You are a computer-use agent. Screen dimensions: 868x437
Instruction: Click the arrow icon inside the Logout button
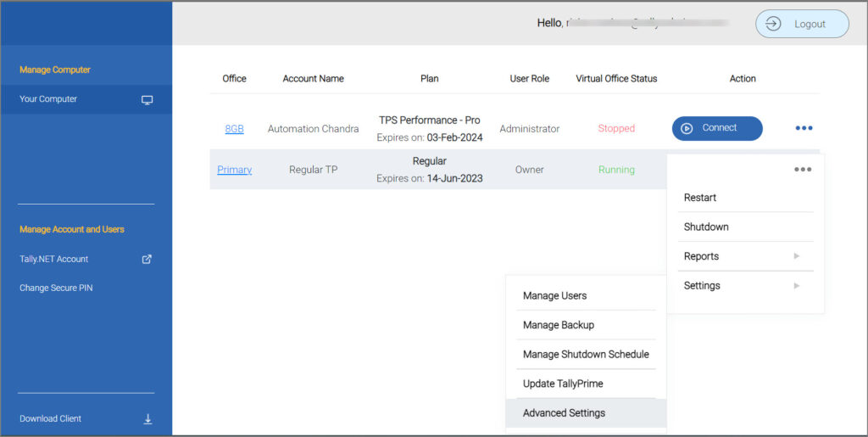point(773,24)
